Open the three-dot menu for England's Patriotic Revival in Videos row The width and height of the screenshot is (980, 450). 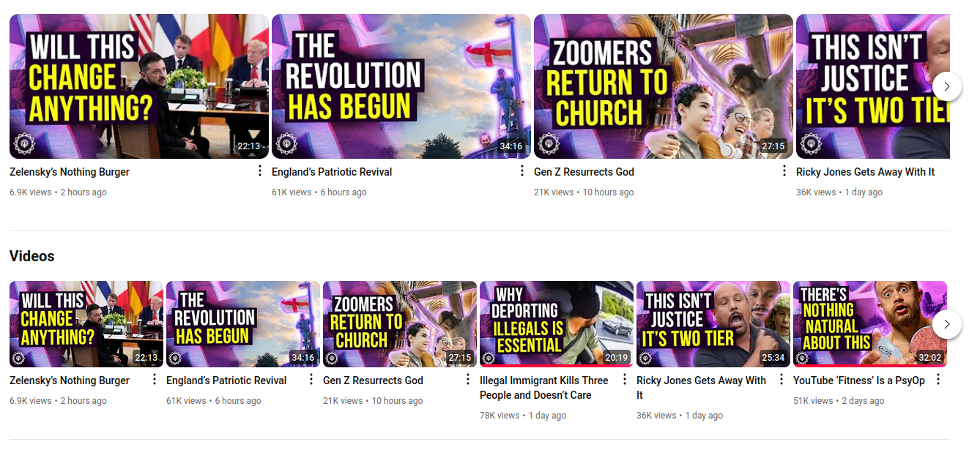click(x=311, y=380)
